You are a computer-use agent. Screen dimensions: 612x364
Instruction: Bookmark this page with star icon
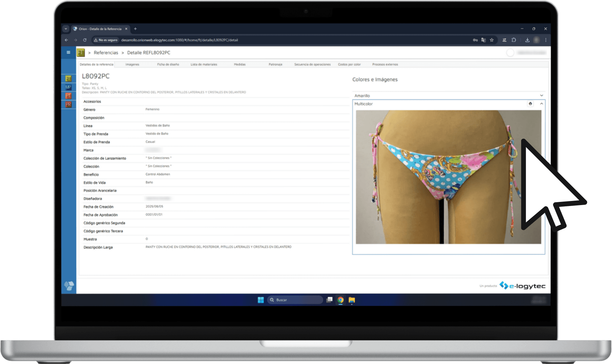pos(492,40)
